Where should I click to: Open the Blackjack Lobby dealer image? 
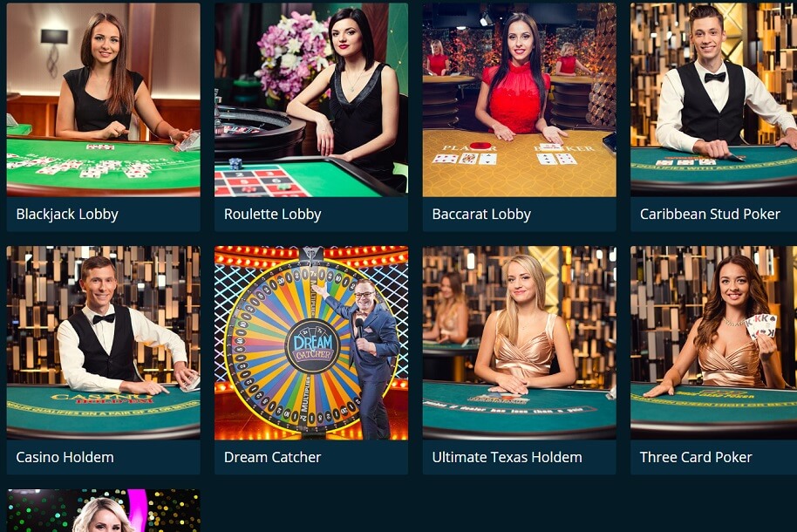pyautogui.click(x=103, y=99)
